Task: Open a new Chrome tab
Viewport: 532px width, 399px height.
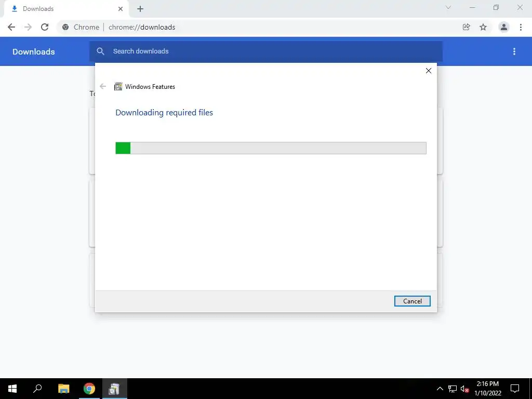Action: pyautogui.click(x=140, y=9)
